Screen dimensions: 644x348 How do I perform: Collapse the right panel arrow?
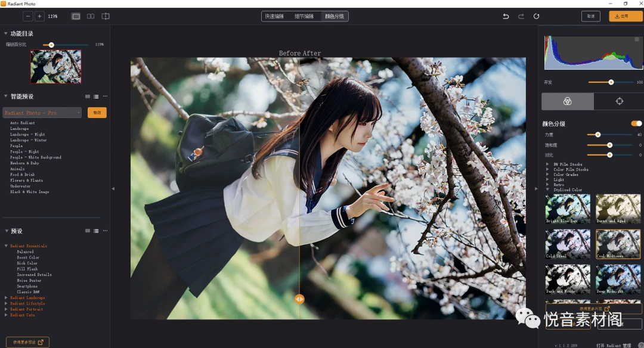click(536, 189)
